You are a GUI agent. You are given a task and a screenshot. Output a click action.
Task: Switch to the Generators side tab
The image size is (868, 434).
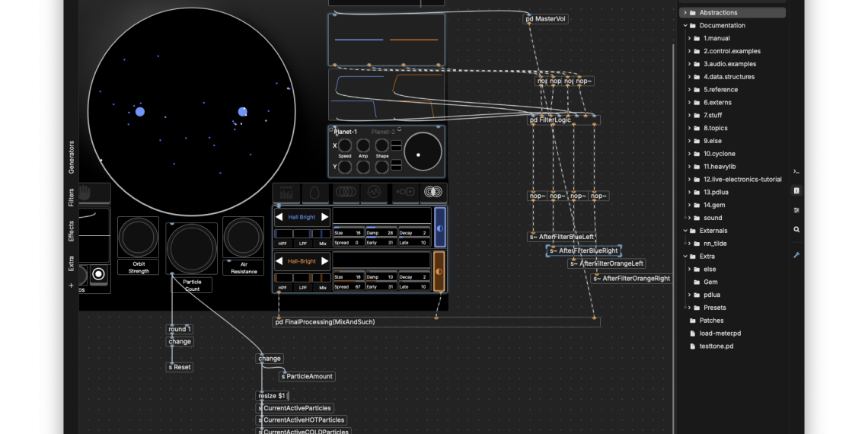click(x=72, y=157)
